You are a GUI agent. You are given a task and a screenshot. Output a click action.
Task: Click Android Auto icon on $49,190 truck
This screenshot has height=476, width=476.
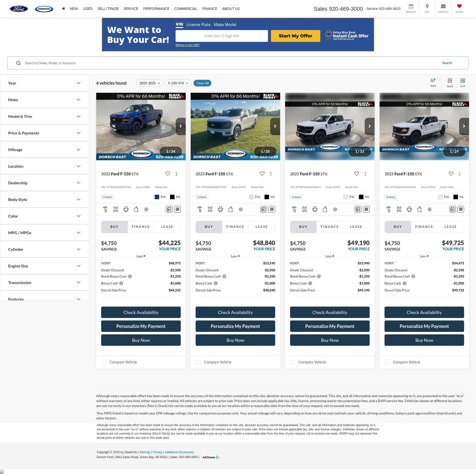pos(315,209)
